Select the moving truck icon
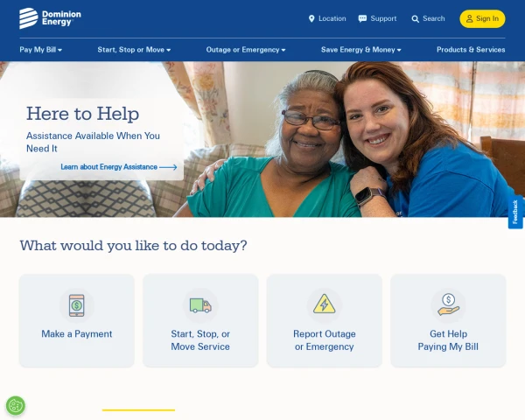The height and width of the screenshot is (420, 525). [x=200, y=305]
